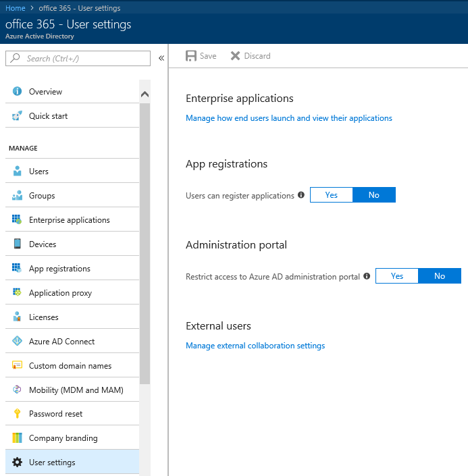
Task: Open Password reset menu entry
Action: click(72, 413)
